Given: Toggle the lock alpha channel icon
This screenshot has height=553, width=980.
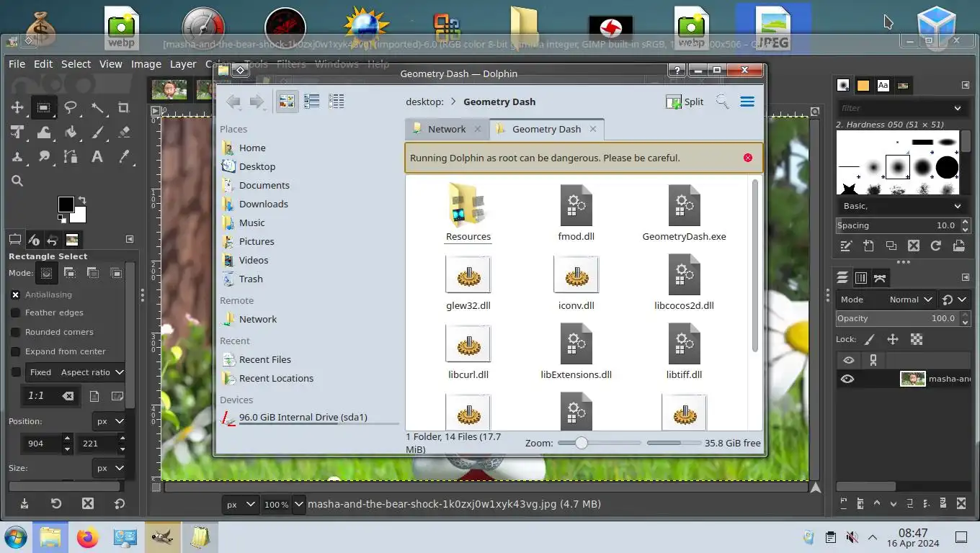Looking at the screenshot, I should pyautogui.click(x=917, y=339).
